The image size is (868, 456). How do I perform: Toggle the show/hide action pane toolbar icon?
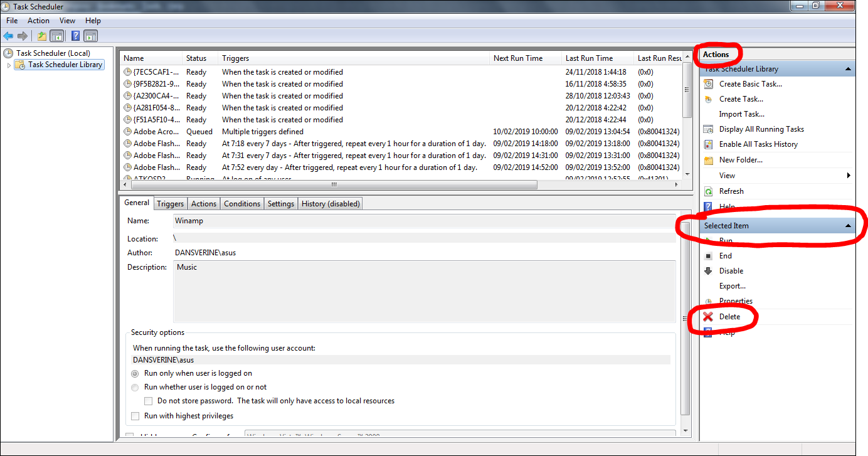pyautogui.click(x=90, y=36)
